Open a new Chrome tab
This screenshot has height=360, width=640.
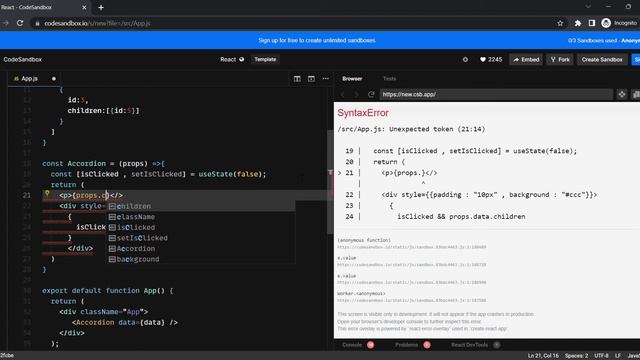point(101,7)
